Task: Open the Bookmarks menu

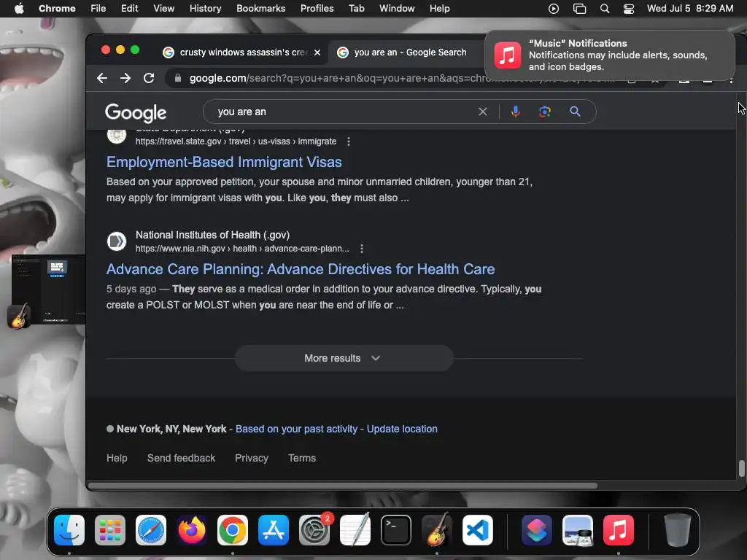Action: (260, 8)
